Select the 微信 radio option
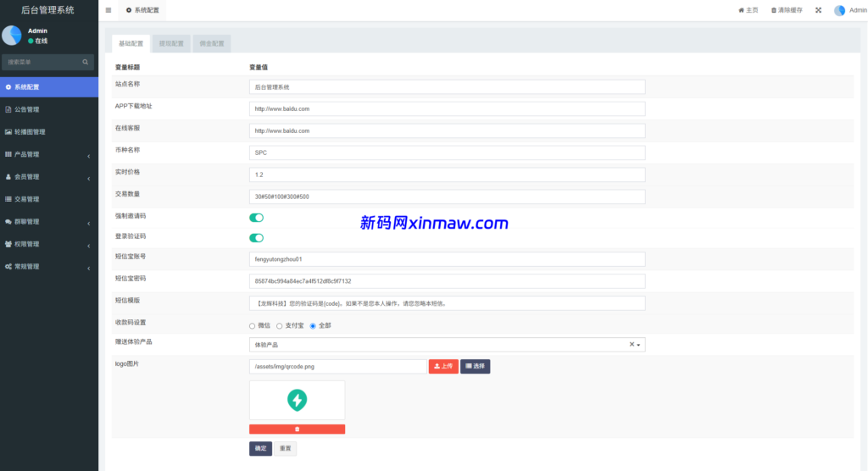Viewport: 868px width, 471px height. (x=253, y=326)
